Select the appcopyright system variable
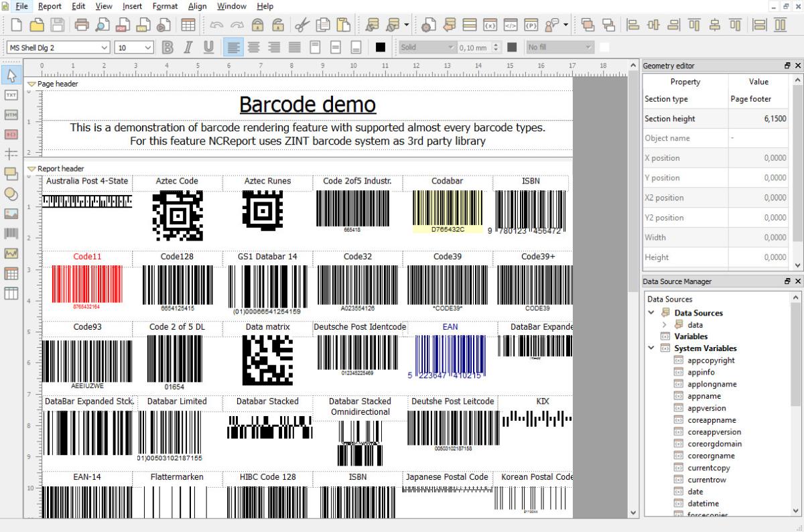 pyautogui.click(x=711, y=360)
